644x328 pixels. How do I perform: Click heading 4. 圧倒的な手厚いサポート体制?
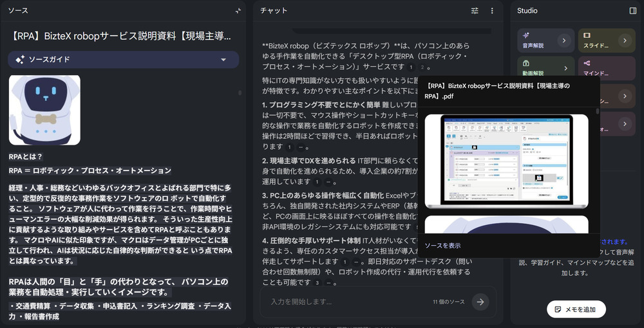pos(311,241)
